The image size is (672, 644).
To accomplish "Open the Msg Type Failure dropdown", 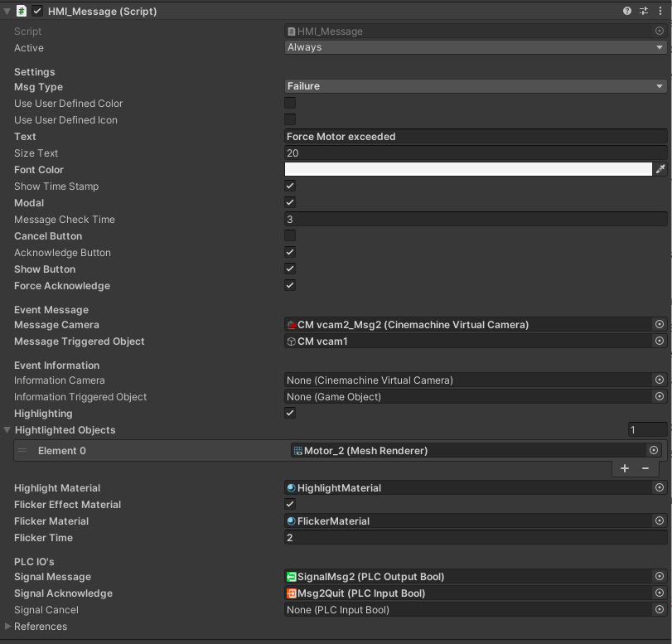I will pyautogui.click(x=476, y=86).
